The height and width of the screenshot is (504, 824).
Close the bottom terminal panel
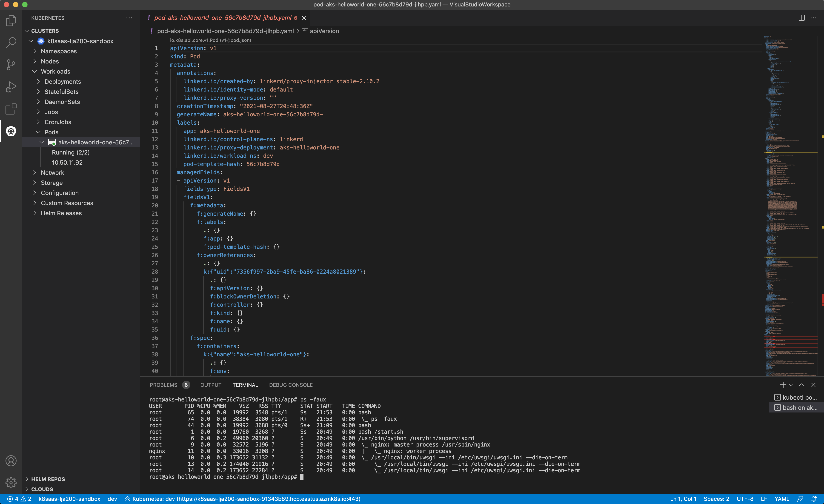click(813, 385)
